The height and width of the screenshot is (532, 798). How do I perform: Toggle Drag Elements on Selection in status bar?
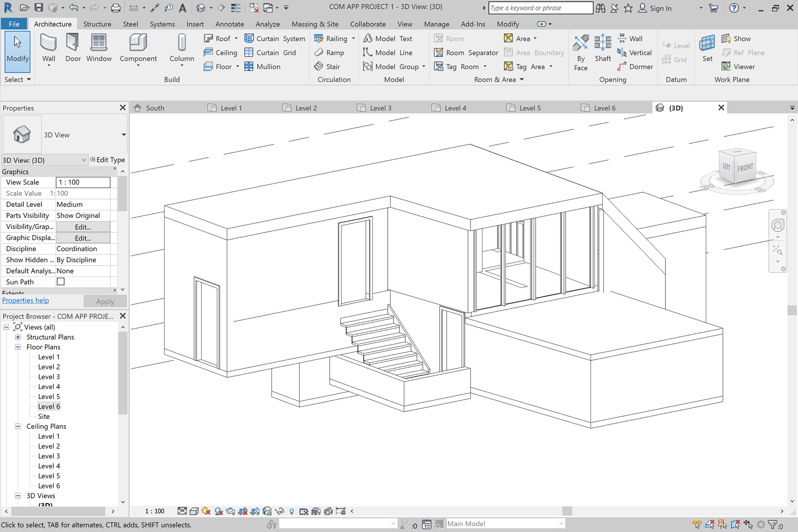tap(748, 525)
